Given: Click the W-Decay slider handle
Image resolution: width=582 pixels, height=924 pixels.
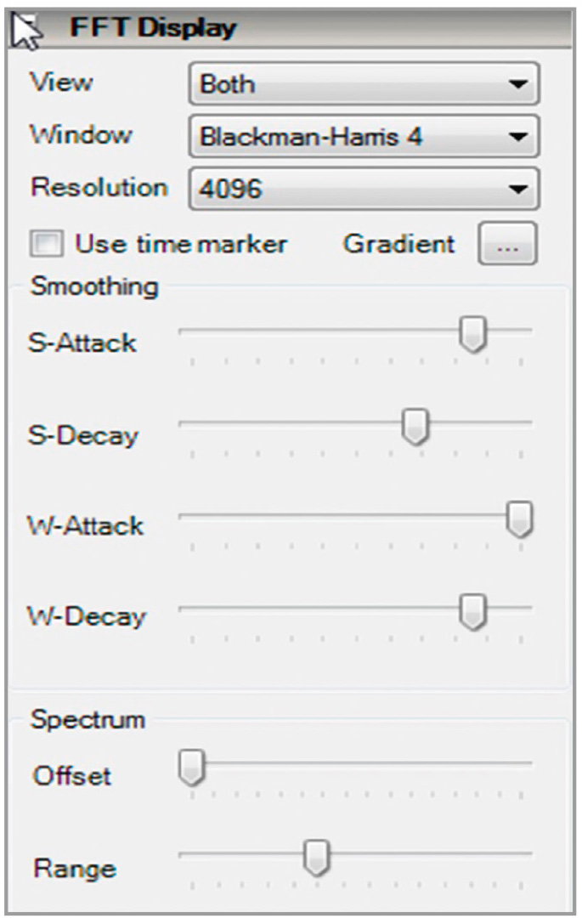Looking at the screenshot, I should pyautogui.click(x=473, y=612).
